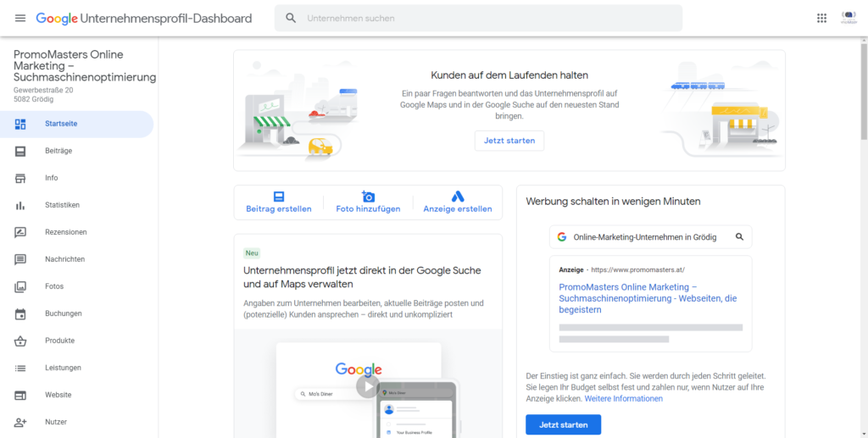Click the Foto hinzufügen camera icon
The width and height of the screenshot is (868, 438).
tap(368, 197)
